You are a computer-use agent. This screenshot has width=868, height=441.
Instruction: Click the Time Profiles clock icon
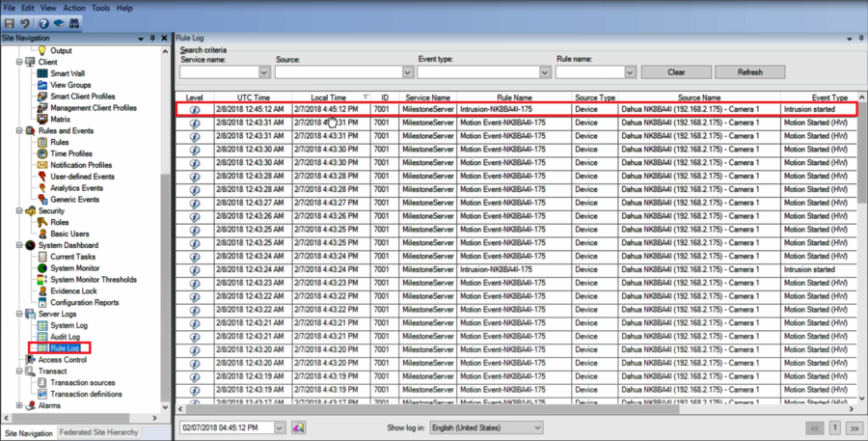42,153
